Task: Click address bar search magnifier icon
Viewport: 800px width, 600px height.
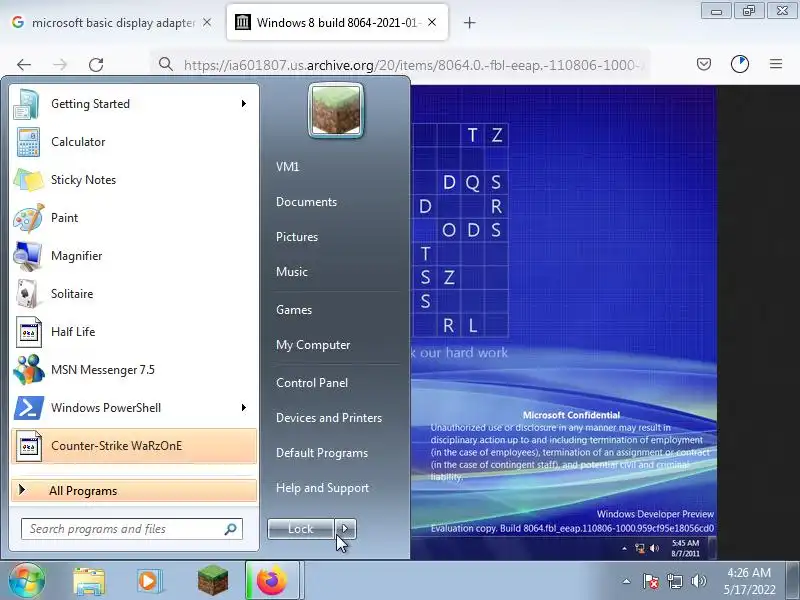Action: point(165,64)
